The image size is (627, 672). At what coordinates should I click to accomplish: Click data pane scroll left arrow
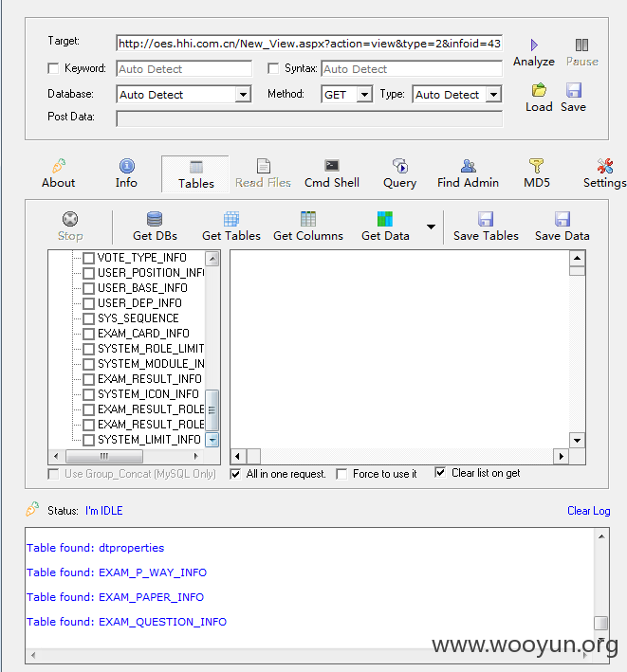pyautogui.click(x=238, y=456)
